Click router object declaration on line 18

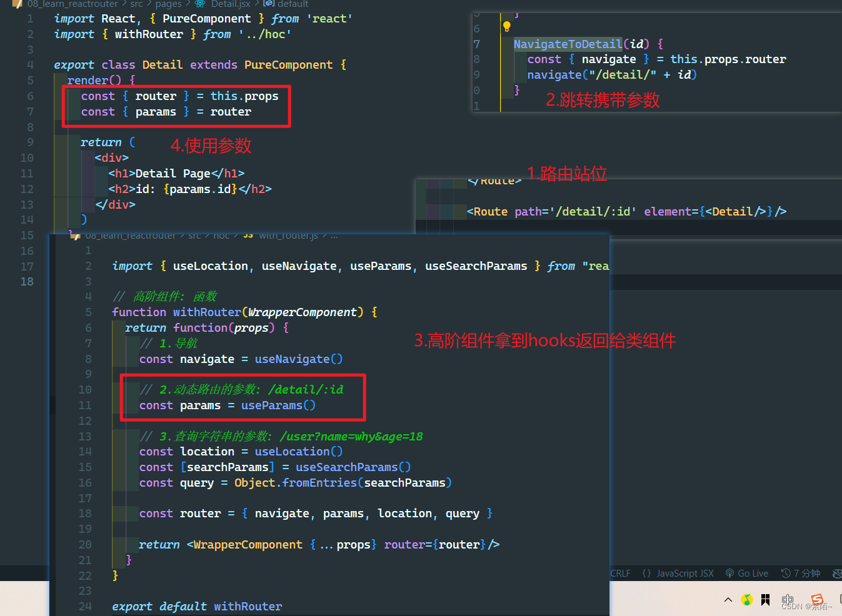point(316,514)
